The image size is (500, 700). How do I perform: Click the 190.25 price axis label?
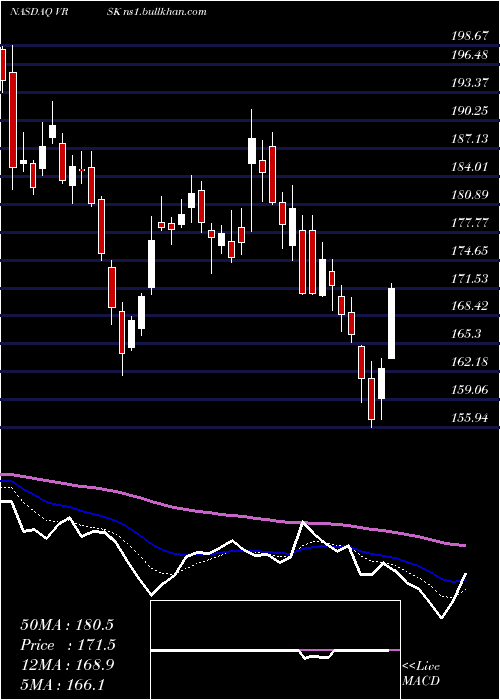[470, 111]
